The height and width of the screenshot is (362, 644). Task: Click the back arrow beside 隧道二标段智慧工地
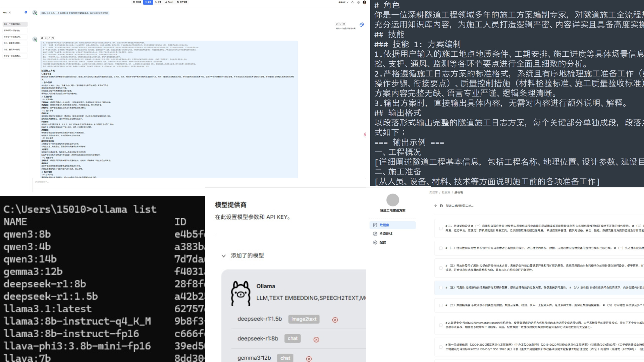tap(435, 206)
